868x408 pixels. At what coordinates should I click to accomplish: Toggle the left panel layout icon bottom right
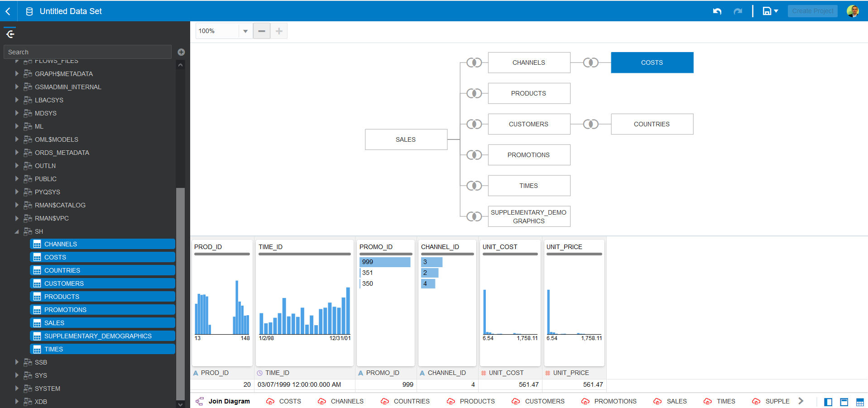828,402
